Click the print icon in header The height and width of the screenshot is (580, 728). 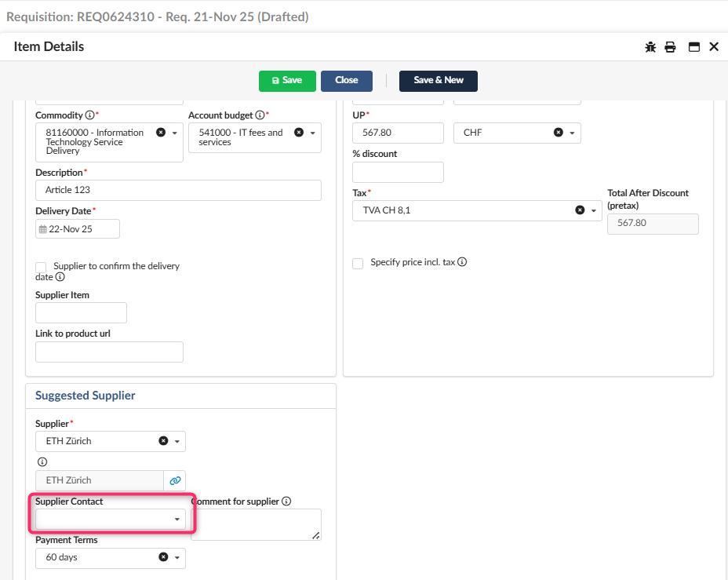click(670, 47)
